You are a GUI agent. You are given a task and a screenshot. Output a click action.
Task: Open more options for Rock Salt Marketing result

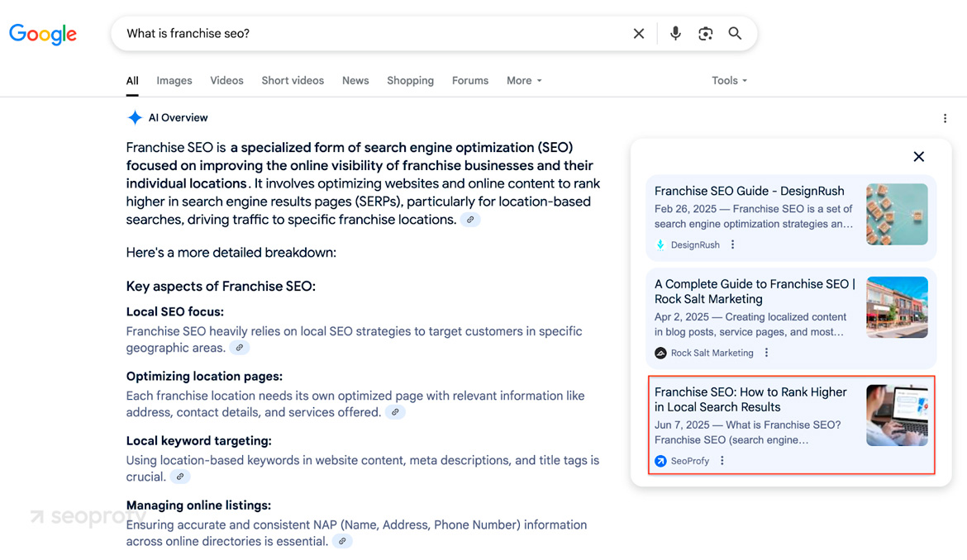[x=766, y=353]
